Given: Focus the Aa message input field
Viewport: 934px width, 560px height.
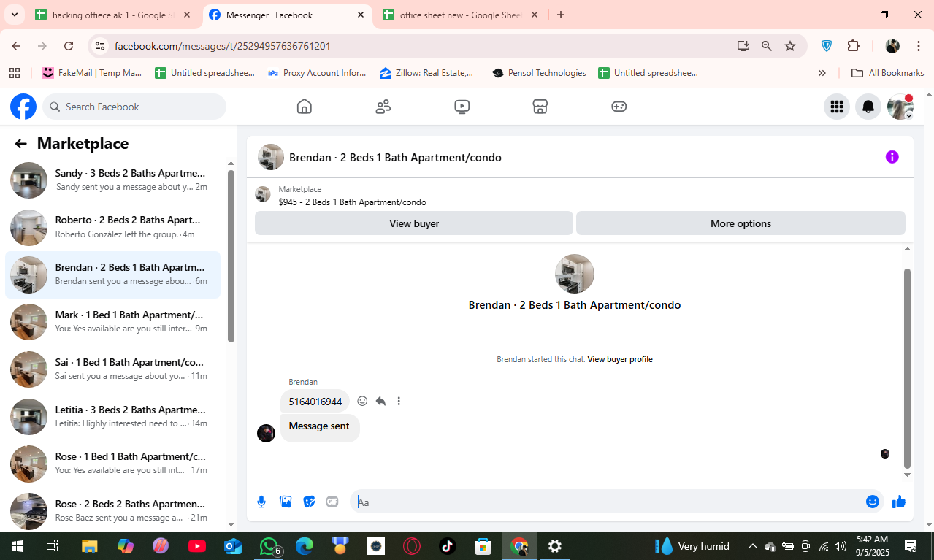Looking at the screenshot, I should click(606, 502).
